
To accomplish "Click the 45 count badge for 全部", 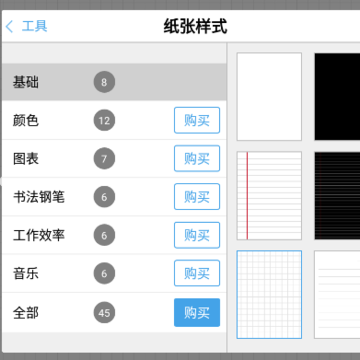I will tap(104, 313).
